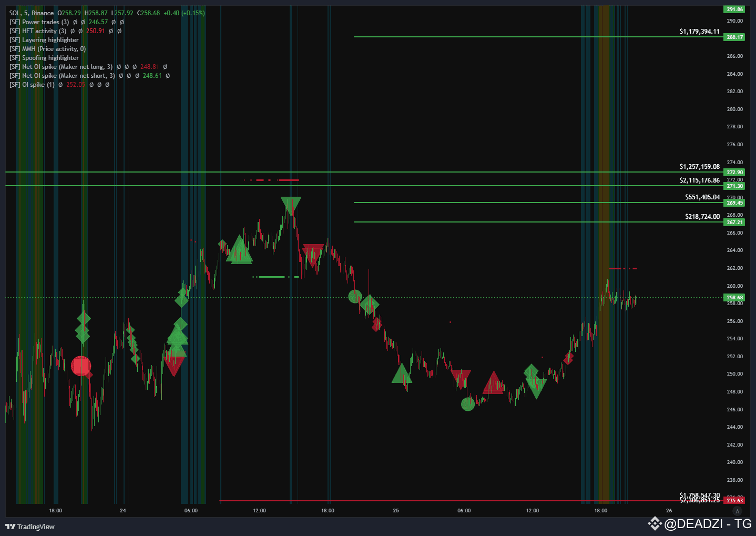Click the 288.17 green price label
Image resolution: width=756 pixels, height=536 pixels.
(x=734, y=37)
